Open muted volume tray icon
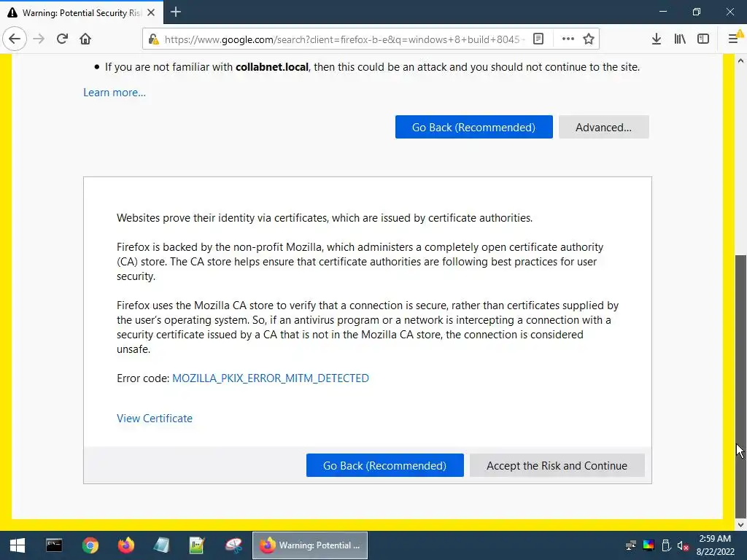The image size is (747, 560). coord(683,545)
